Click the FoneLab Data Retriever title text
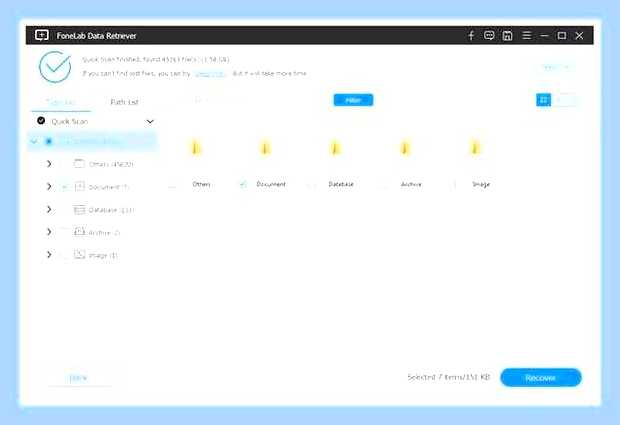The height and width of the screenshot is (425, 620). 96,36
